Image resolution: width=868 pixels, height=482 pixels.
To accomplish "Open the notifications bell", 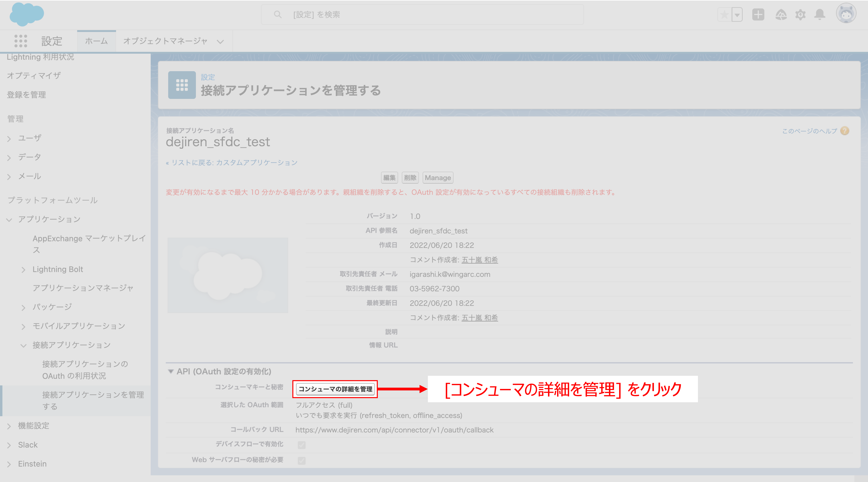I will [x=820, y=14].
